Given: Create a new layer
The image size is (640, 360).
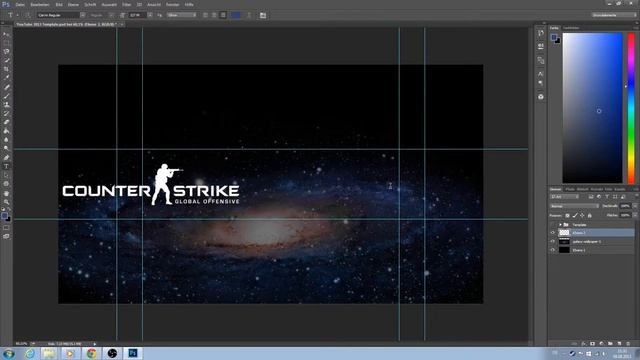Looking at the screenshot, I should [619, 344].
